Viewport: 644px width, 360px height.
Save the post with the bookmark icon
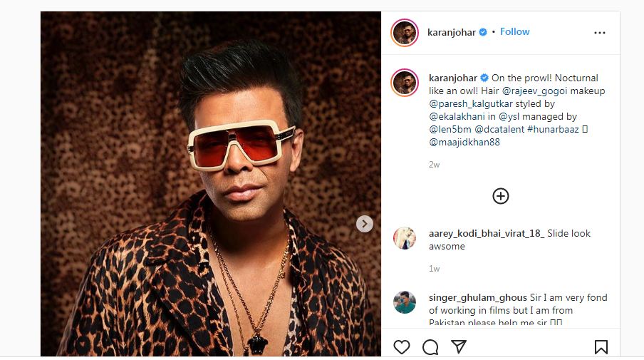(x=601, y=347)
